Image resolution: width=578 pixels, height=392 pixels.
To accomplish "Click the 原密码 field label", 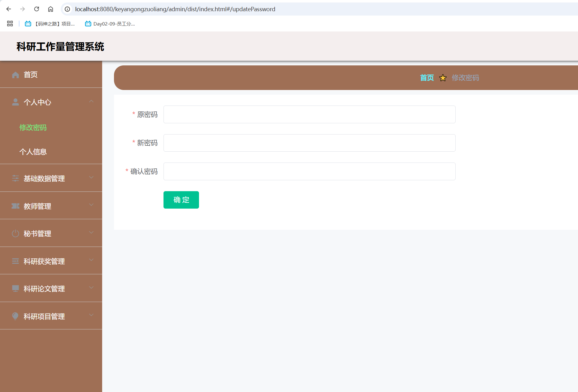I will (x=147, y=115).
